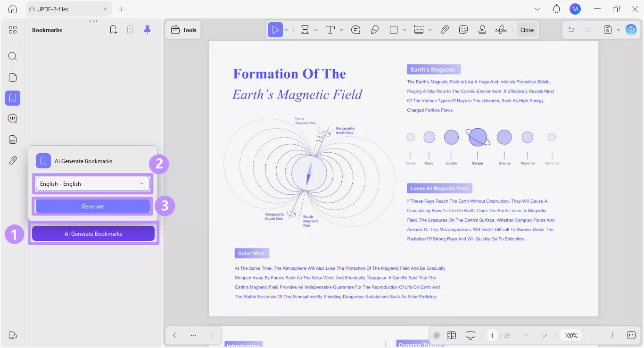644x348 pixels.
Task: Start slideshow presentation mode
Action: (x=471, y=335)
